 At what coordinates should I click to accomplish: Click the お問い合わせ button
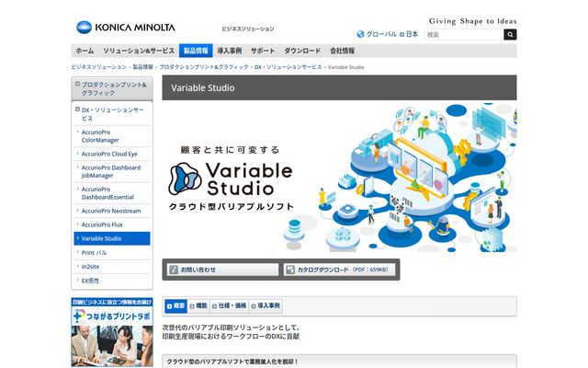(222, 270)
